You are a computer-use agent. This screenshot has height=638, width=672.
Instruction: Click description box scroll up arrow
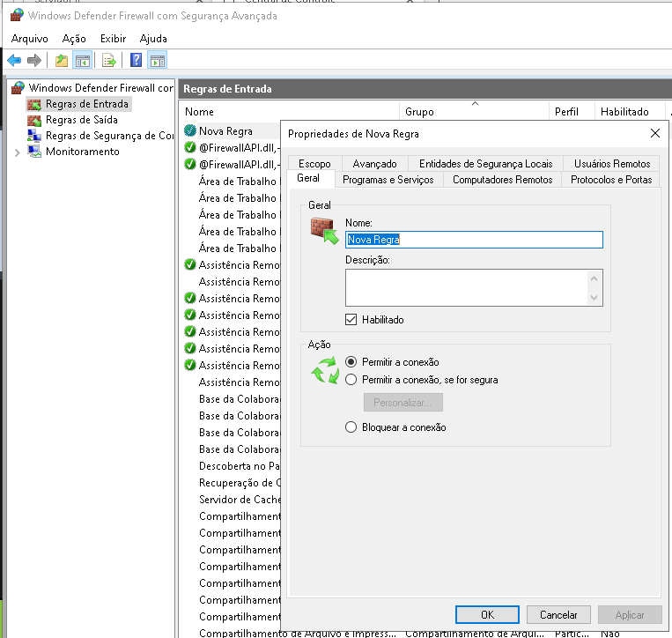click(594, 278)
